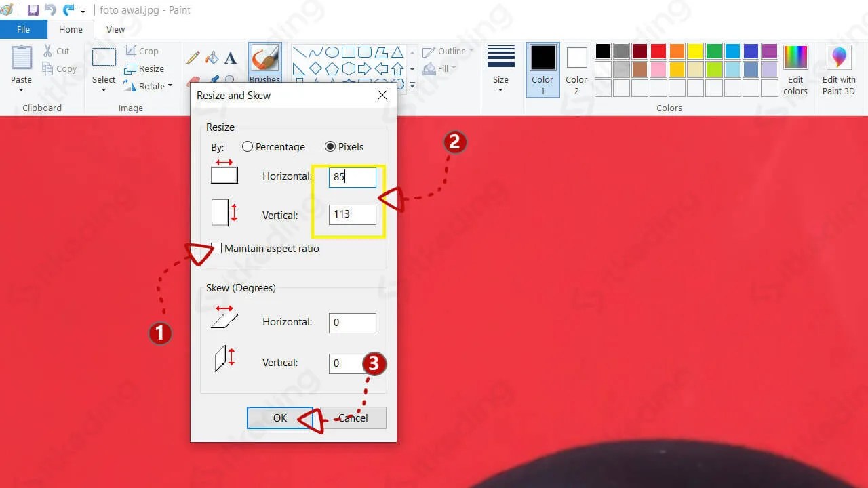Expand the Paste dropdown arrow
The width and height of the screenshot is (868, 488).
(21, 89)
